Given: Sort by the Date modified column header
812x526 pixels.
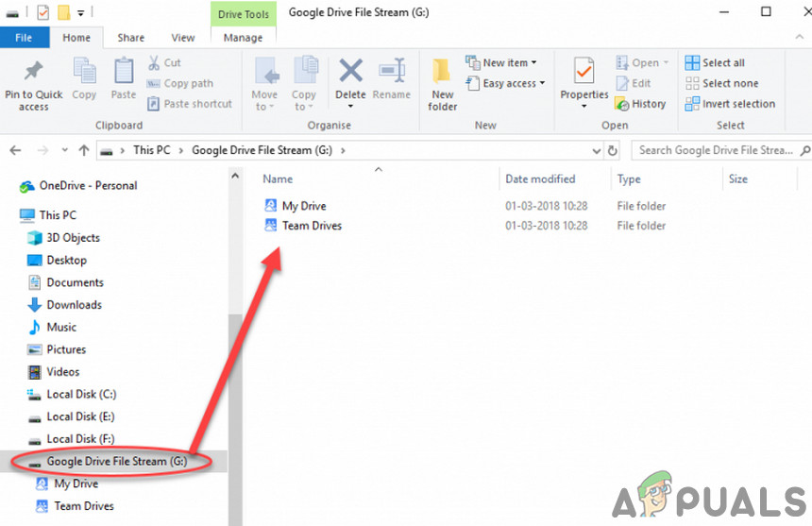Looking at the screenshot, I should (540, 179).
